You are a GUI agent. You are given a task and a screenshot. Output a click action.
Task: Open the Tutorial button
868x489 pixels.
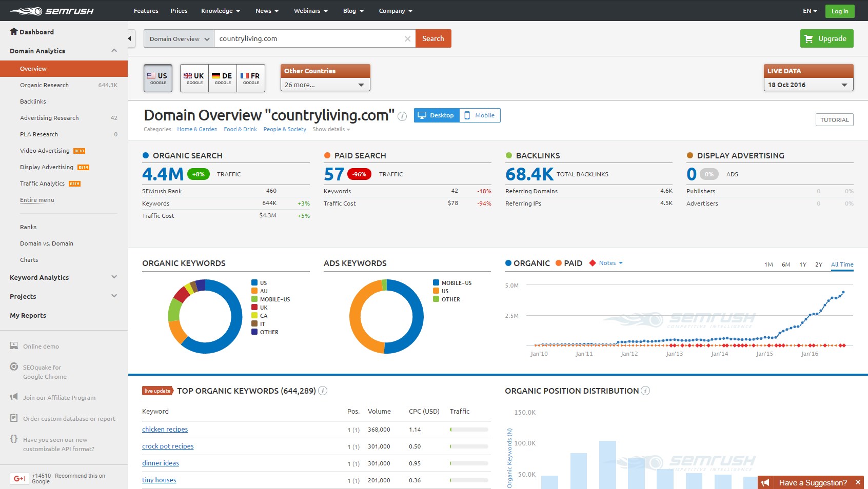(x=835, y=120)
